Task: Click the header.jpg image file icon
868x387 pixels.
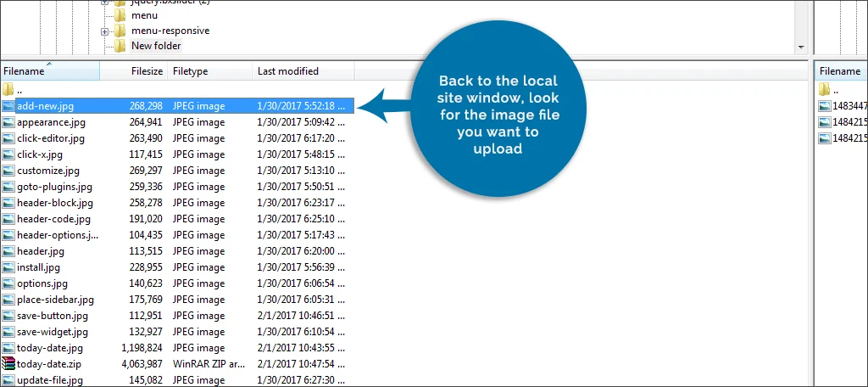Action: [8, 251]
